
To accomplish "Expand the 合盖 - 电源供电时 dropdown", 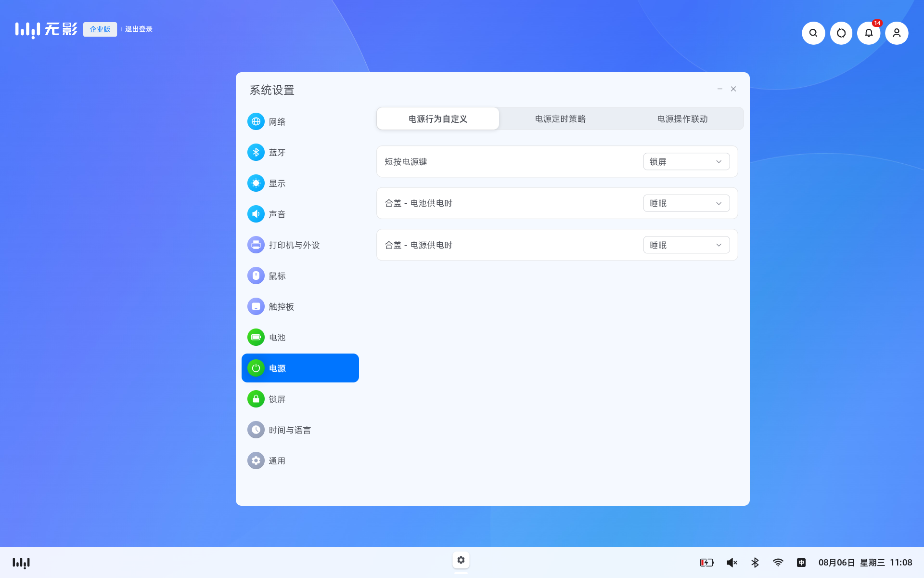I will pos(686,245).
